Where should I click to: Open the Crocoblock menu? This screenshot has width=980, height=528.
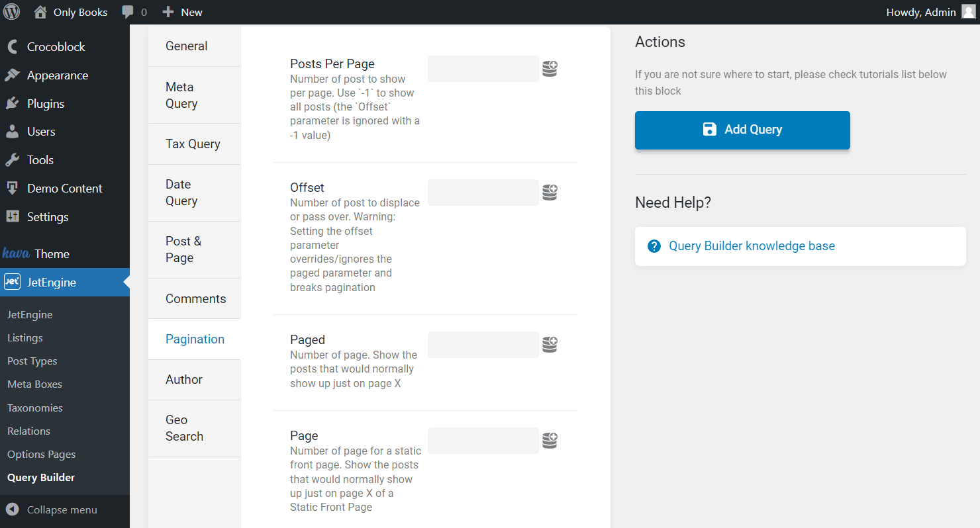coord(65,47)
